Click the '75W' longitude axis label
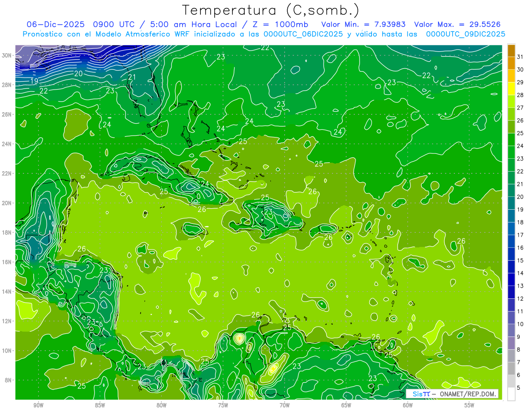 (x=223, y=405)
